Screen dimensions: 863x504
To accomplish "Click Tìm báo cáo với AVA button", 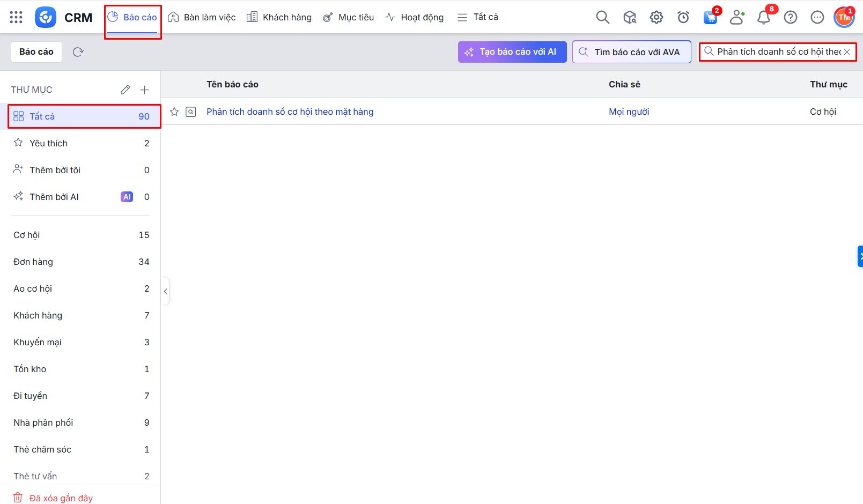I will tap(631, 52).
